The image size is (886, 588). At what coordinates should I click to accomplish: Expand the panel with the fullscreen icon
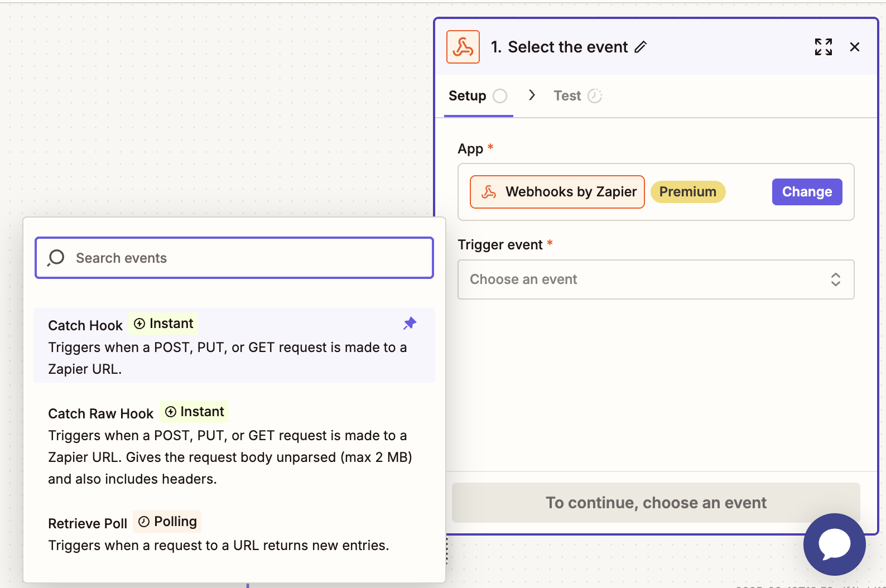(x=823, y=47)
